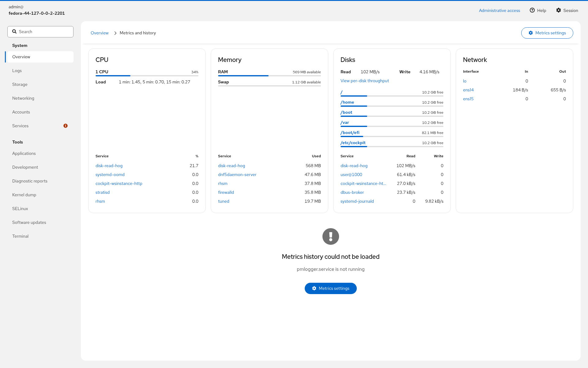Click the View per-disk throughput link

(364, 81)
